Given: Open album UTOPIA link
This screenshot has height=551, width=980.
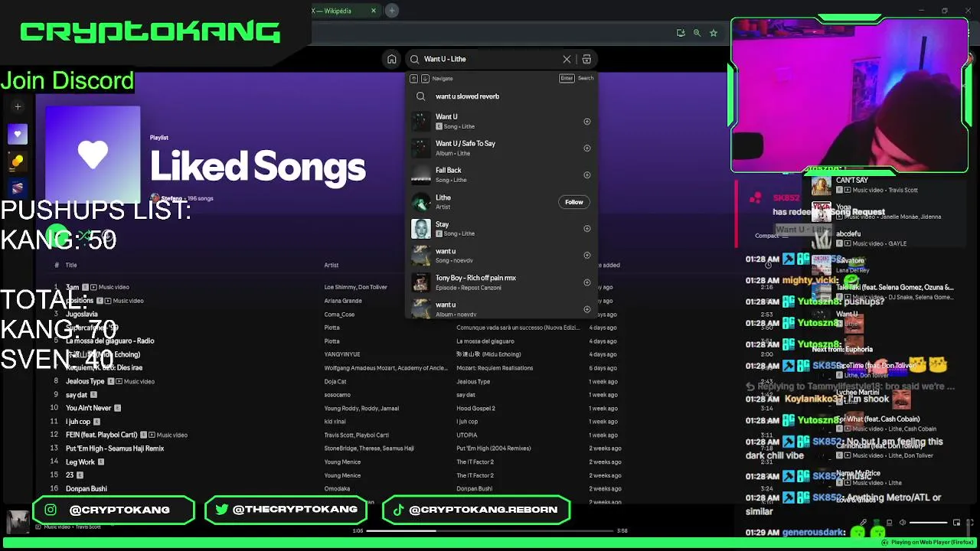Looking at the screenshot, I should [467, 435].
